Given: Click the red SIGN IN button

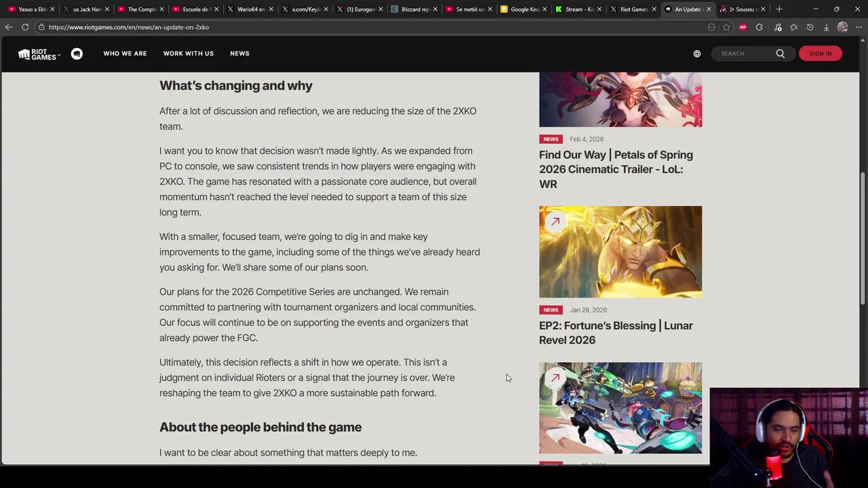Looking at the screenshot, I should (820, 54).
